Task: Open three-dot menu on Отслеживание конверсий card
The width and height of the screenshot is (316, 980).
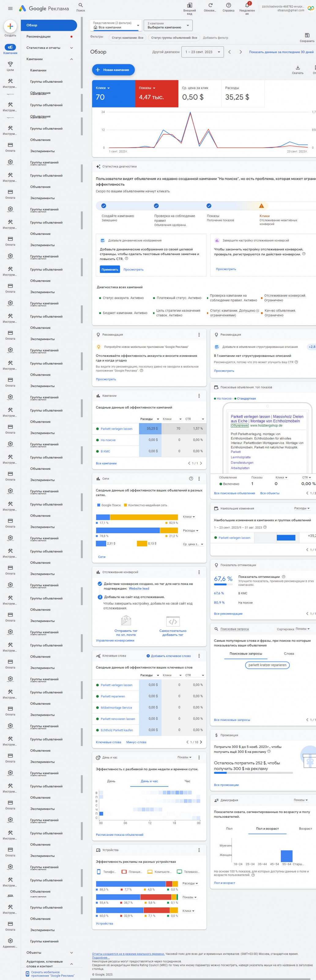Action: tap(199, 572)
